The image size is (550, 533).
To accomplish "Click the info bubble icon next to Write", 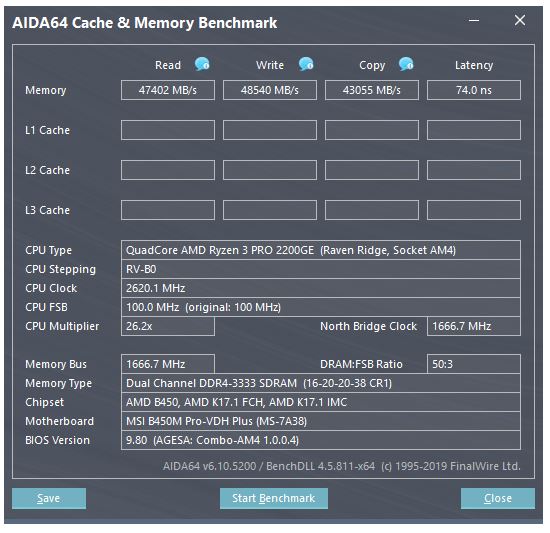I will point(306,64).
